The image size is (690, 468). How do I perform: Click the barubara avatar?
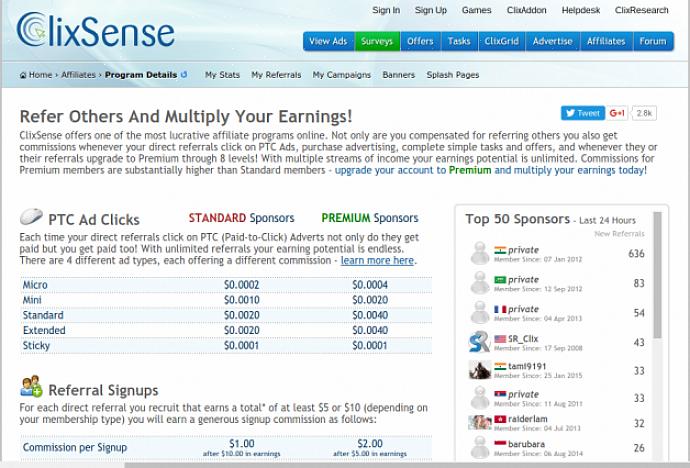[480, 447]
